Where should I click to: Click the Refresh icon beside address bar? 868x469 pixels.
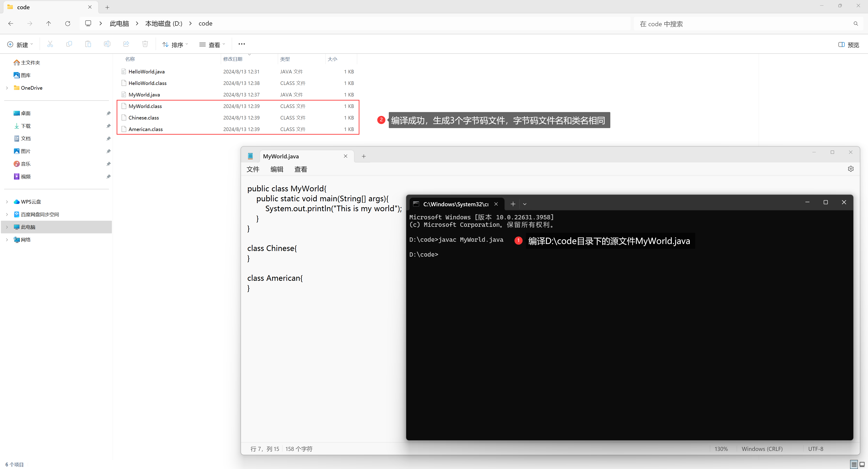pyautogui.click(x=68, y=23)
